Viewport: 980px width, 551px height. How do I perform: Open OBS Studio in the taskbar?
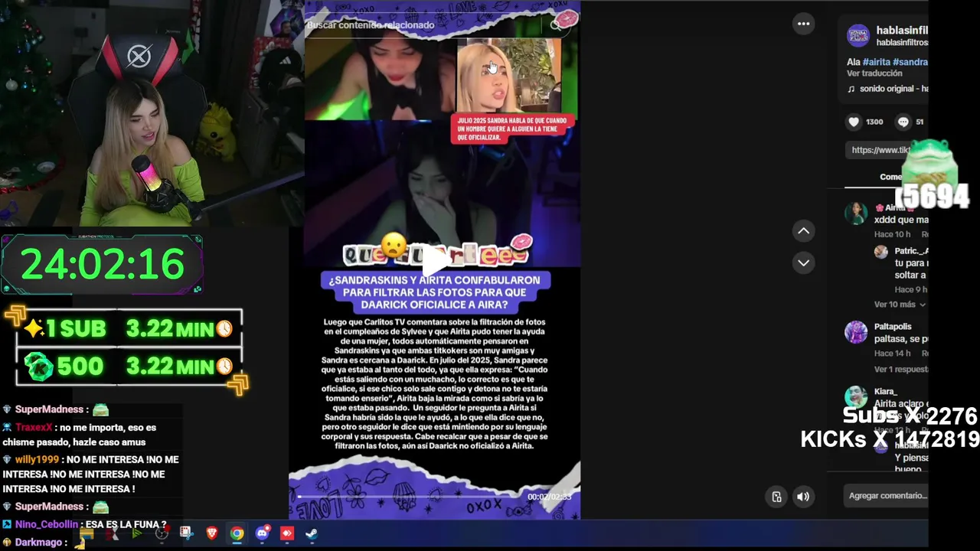[162, 533]
